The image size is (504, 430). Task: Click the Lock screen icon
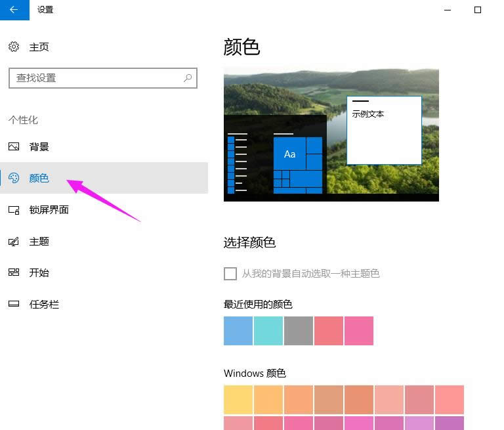[x=14, y=210]
